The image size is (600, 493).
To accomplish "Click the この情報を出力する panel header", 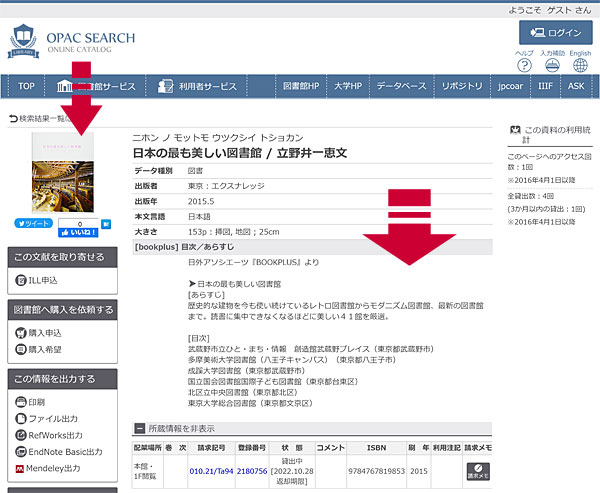I will tap(62, 379).
